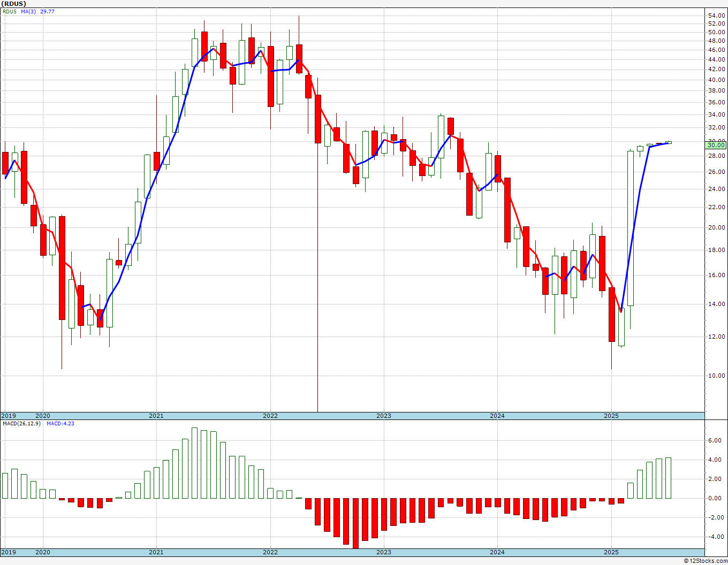The height and width of the screenshot is (565, 728).
Task: Click 44.00 on the price axis
Action: coord(716,59)
